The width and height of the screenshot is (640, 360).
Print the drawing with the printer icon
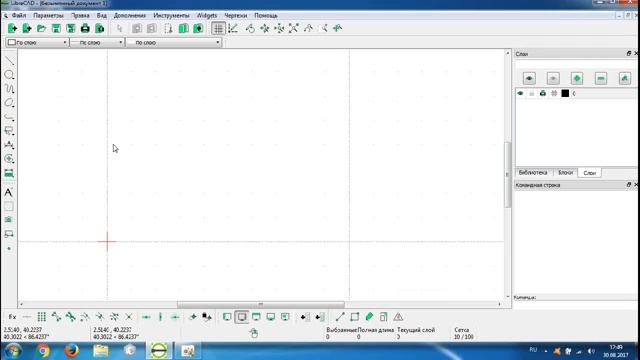point(85,28)
